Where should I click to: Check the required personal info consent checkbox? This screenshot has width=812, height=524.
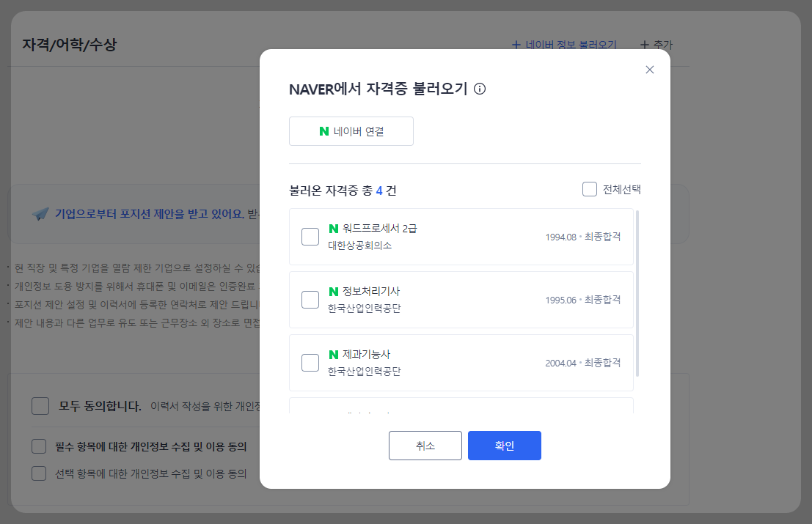pyautogui.click(x=39, y=446)
